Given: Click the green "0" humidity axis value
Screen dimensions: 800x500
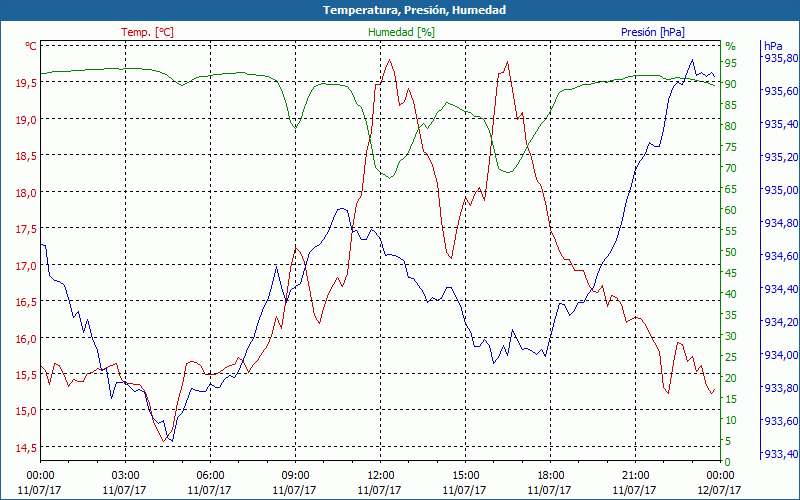Looking at the screenshot, I should pos(728,462).
